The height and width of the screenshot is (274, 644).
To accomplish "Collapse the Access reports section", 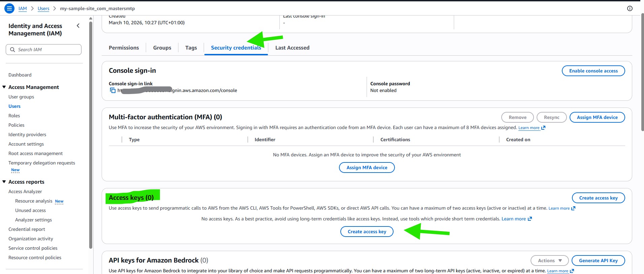I will tap(4, 182).
